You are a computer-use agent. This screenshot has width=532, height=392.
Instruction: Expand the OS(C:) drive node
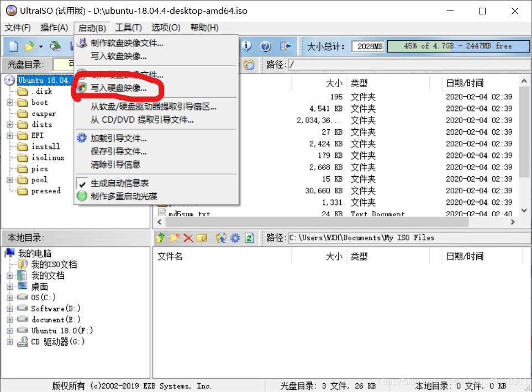click(10, 298)
